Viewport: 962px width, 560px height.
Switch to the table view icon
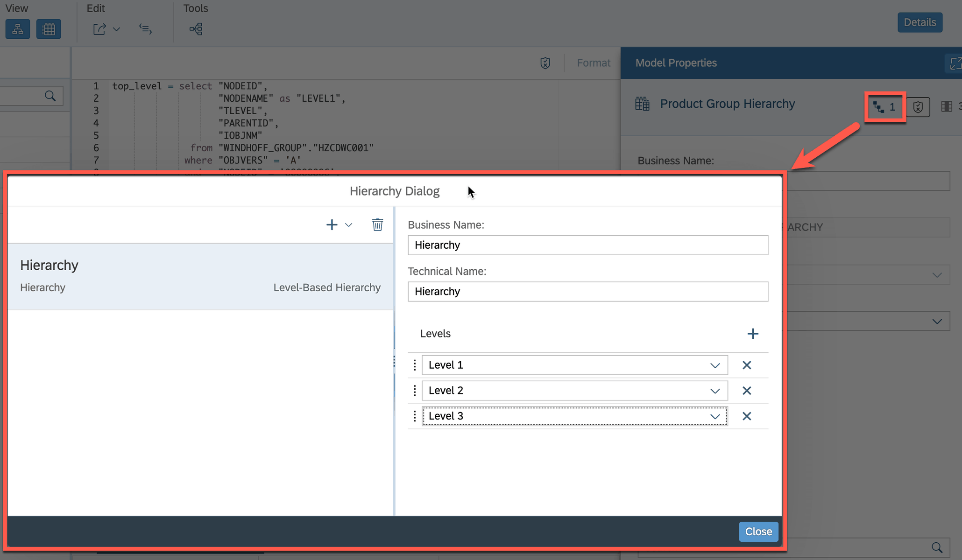tap(49, 29)
